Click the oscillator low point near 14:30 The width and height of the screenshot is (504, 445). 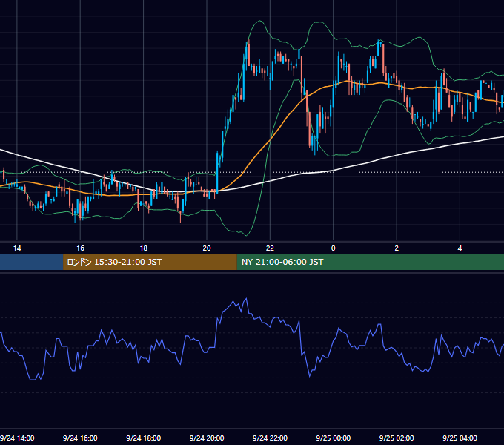click(32, 380)
